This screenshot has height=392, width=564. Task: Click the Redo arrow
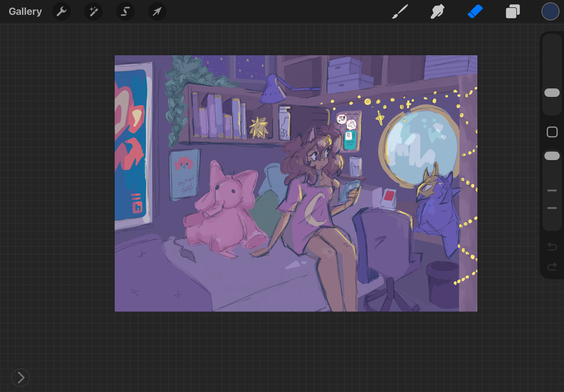pyautogui.click(x=552, y=267)
